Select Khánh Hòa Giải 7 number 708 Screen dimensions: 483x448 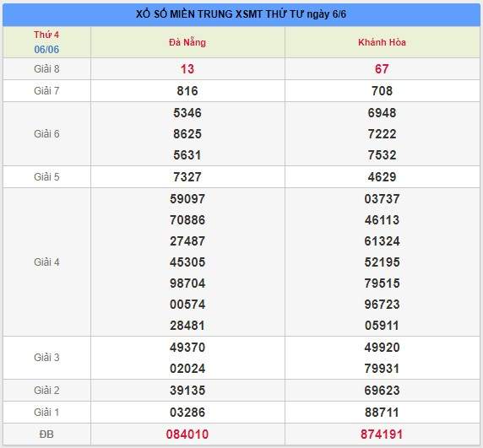tap(382, 91)
